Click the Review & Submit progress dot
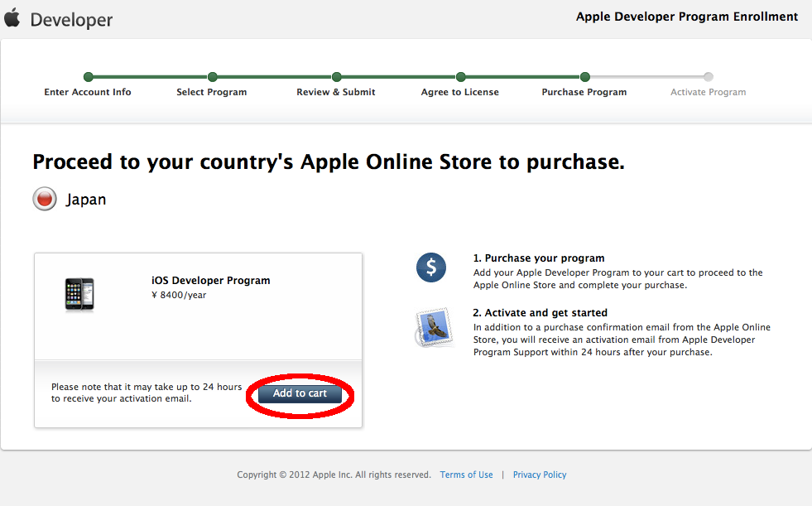This screenshot has width=812, height=506. click(337, 77)
